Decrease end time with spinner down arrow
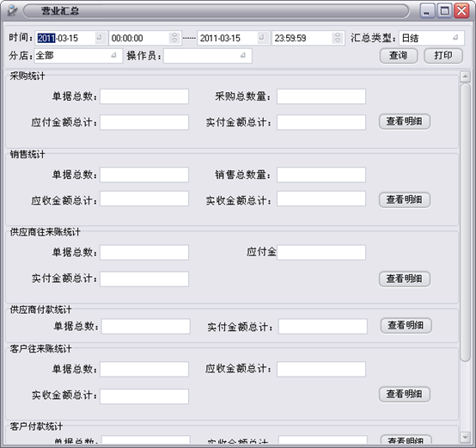476x448 pixels. (x=338, y=40)
